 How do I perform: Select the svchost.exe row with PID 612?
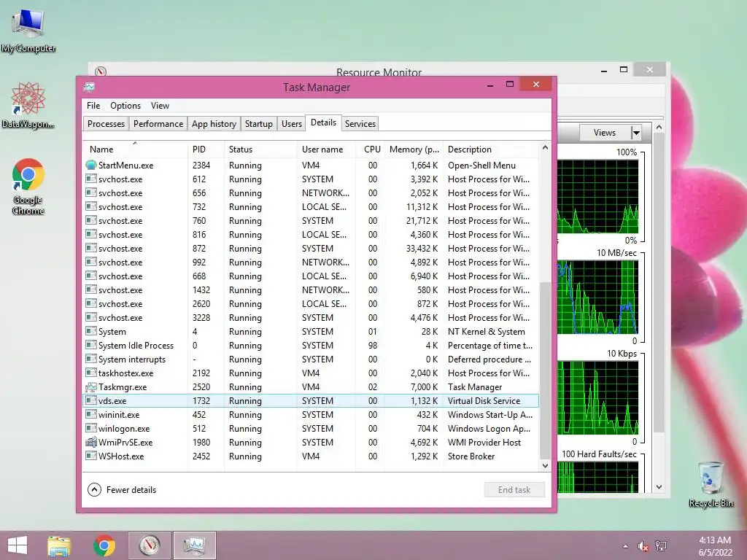pyautogui.click(x=311, y=179)
